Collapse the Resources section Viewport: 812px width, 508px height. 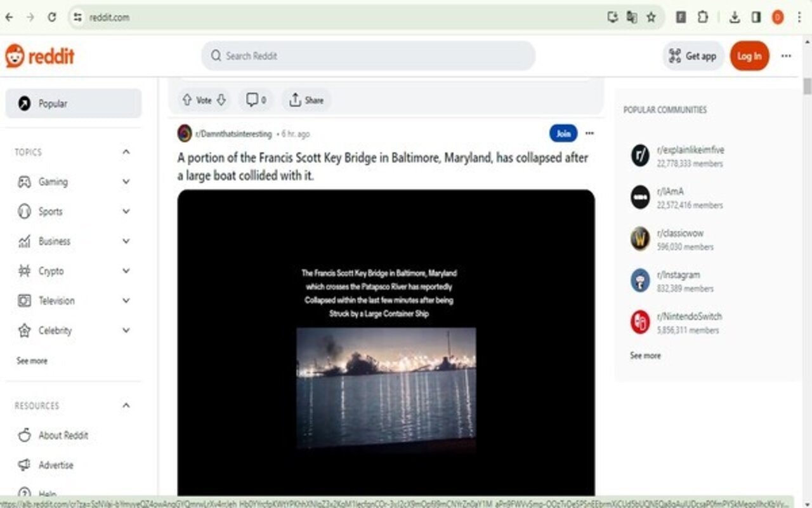click(x=126, y=405)
